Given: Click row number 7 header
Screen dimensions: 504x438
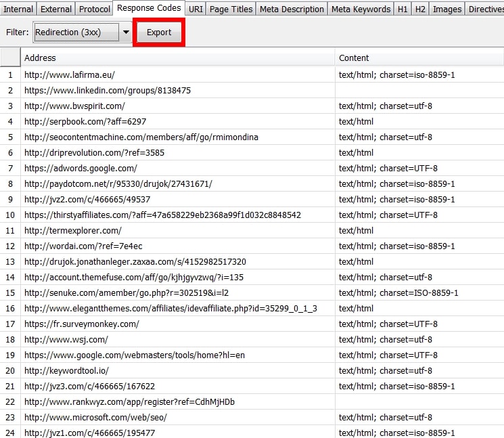Looking at the screenshot, I should (10, 169).
